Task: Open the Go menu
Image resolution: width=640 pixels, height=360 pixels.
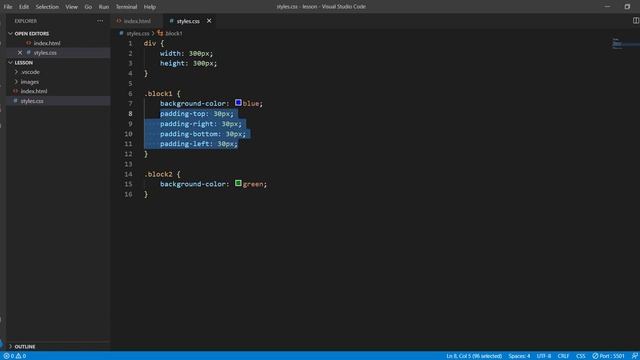Action: pos(88,7)
